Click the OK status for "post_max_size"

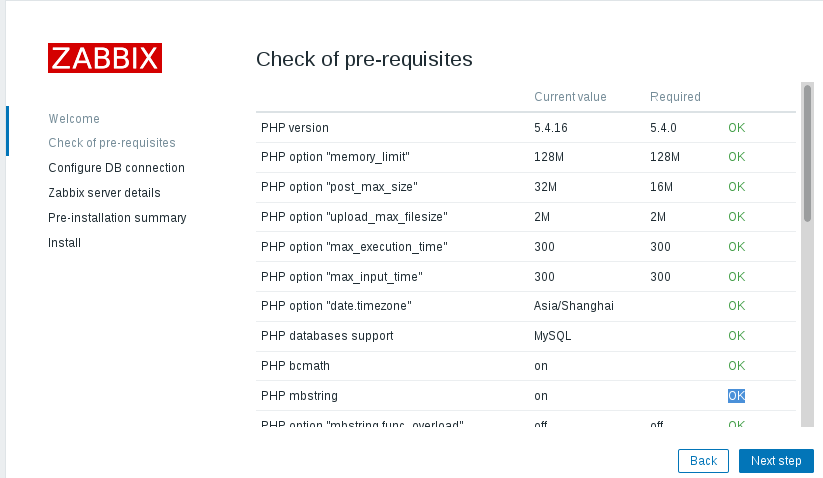(736, 187)
